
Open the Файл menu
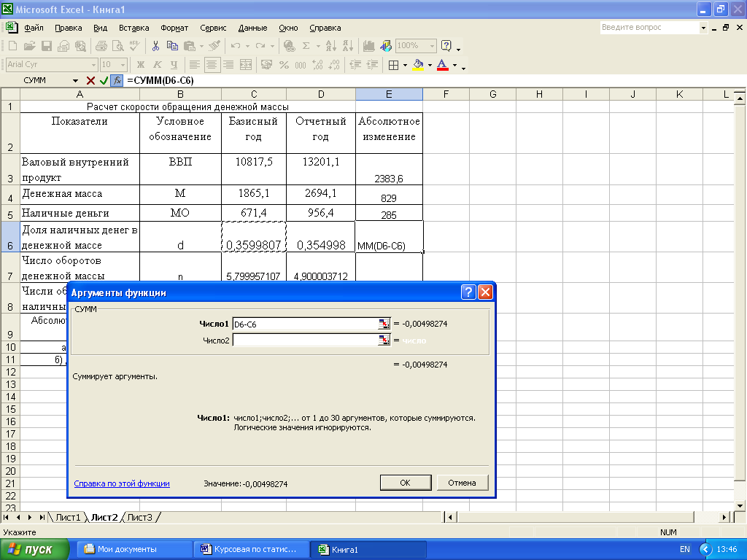34,28
